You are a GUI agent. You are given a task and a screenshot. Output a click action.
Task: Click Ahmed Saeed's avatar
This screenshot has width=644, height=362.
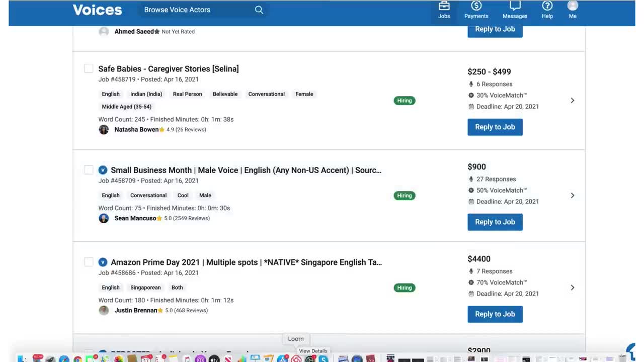pyautogui.click(x=104, y=32)
